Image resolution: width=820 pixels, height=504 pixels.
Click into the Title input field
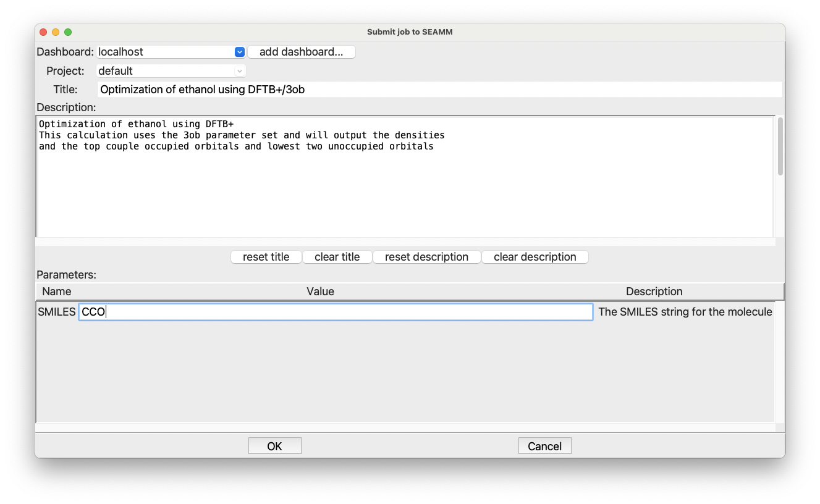coord(439,90)
